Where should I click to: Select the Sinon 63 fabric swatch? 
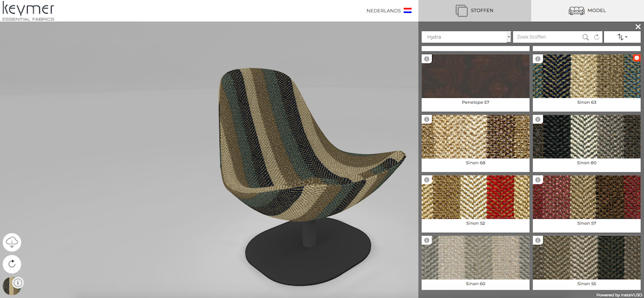[x=587, y=76]
